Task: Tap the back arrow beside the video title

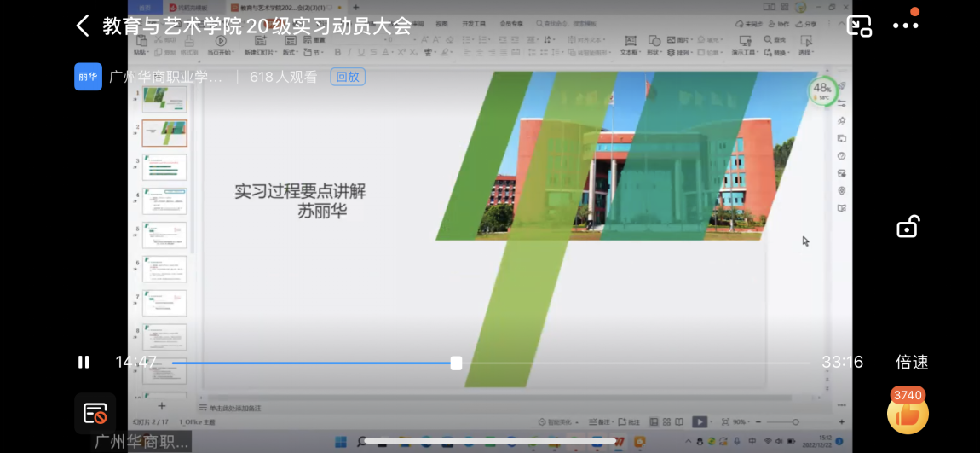Action: click(x=83, y=26)
